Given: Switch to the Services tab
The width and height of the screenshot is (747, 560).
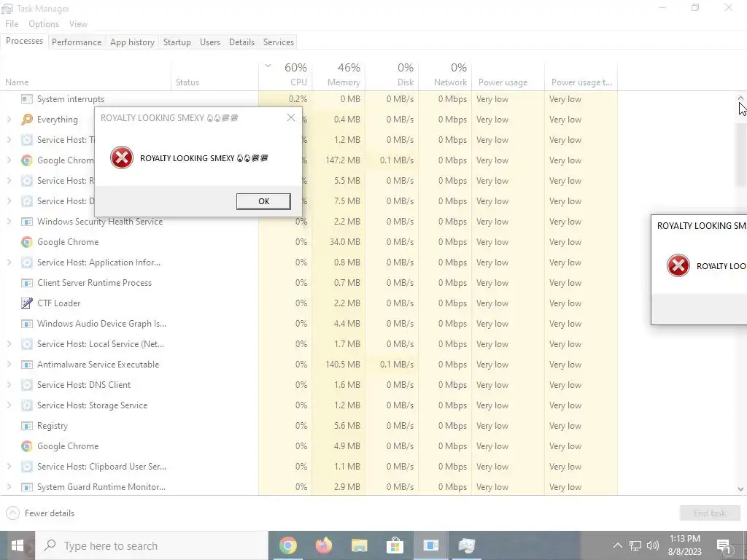Looking at the screenshot, I should click(x=278, y=42).
